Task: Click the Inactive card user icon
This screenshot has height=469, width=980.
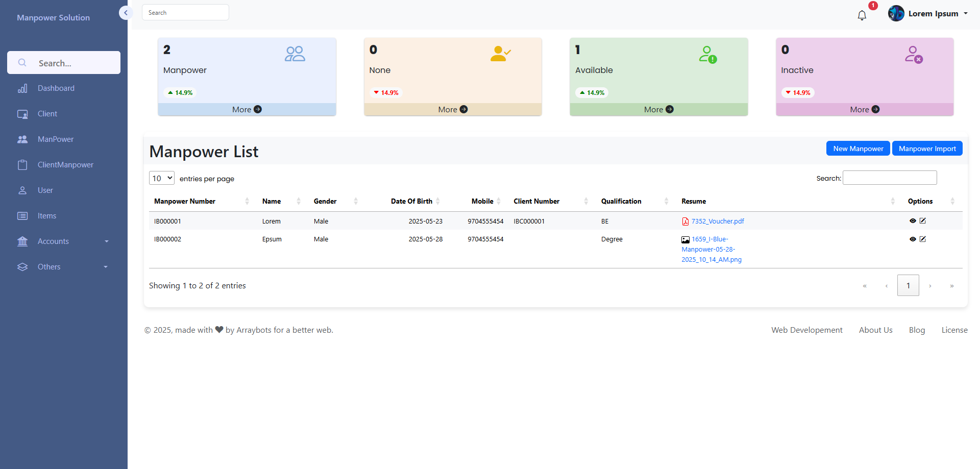Action: (x=913, y=54)
